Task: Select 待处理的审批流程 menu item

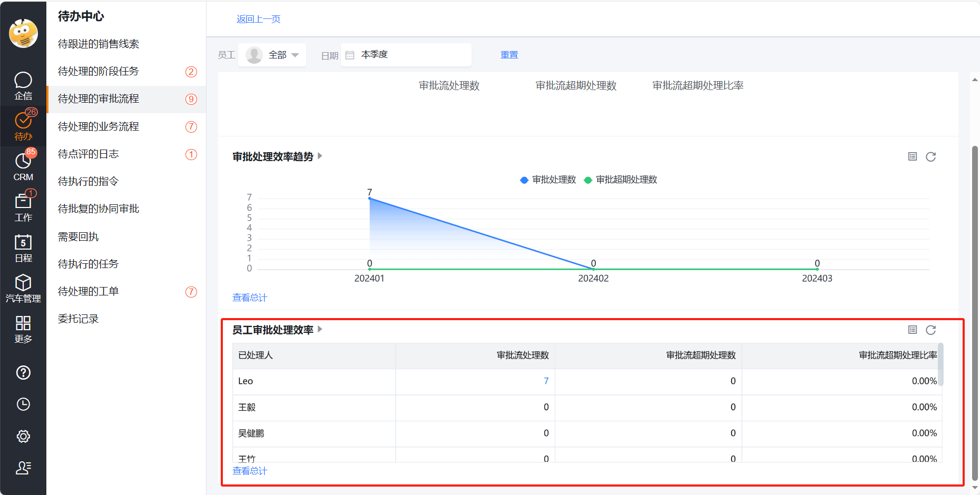Action: (x=126, y=99)
